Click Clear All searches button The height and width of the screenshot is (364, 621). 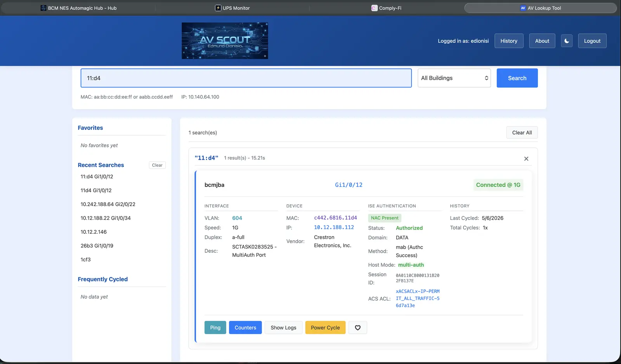click(522, 133)
